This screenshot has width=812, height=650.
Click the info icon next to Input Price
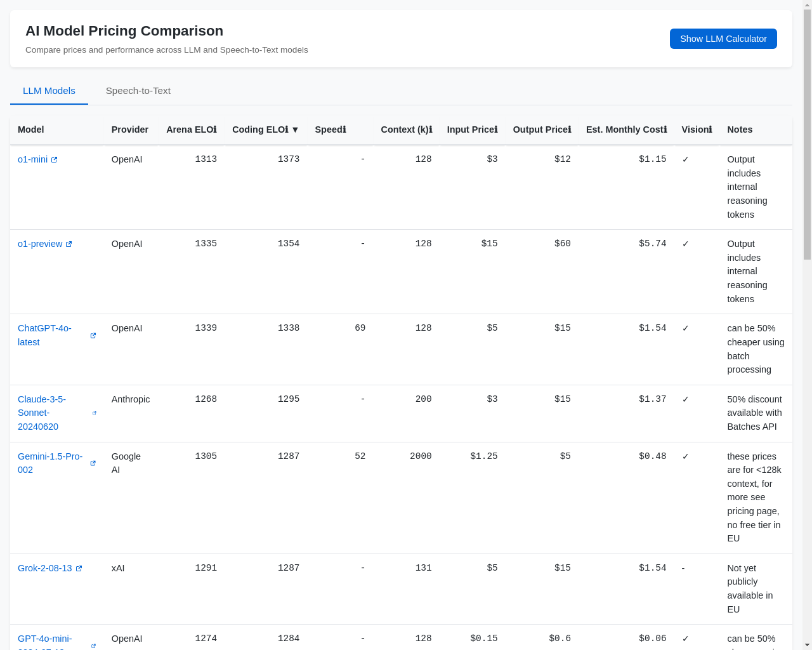(495, 129)
